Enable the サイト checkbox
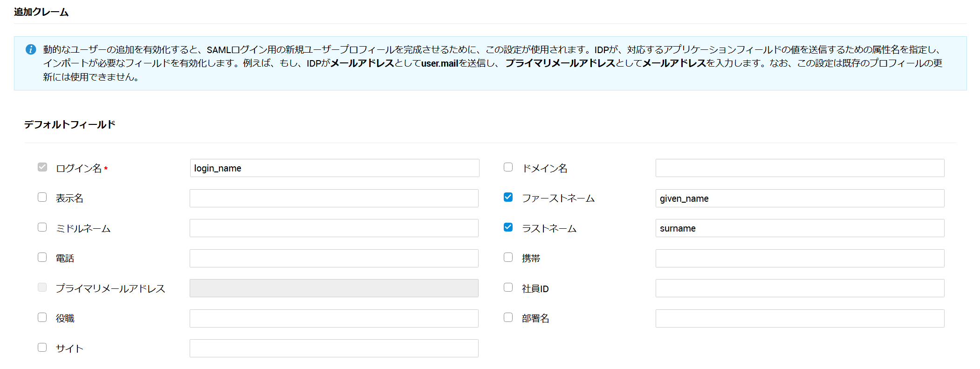The width and height of the screenshot is (980, 369). click(42, 348)
